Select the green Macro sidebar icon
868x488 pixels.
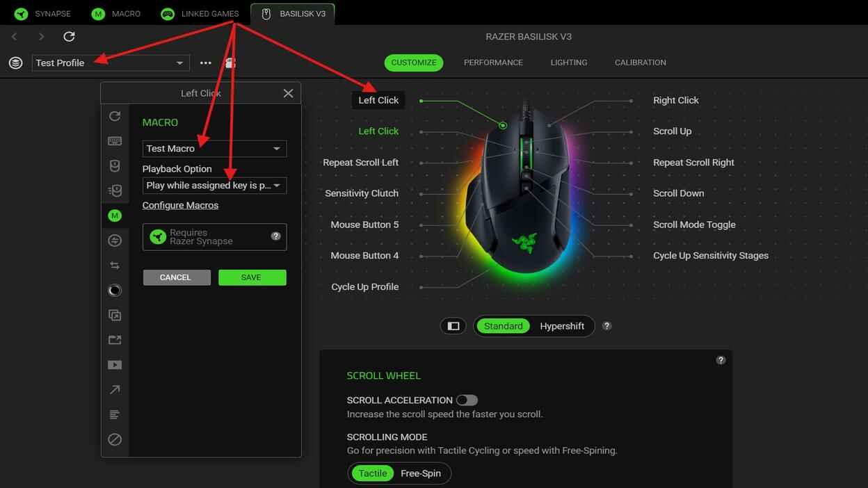click(x=115, y=215)
